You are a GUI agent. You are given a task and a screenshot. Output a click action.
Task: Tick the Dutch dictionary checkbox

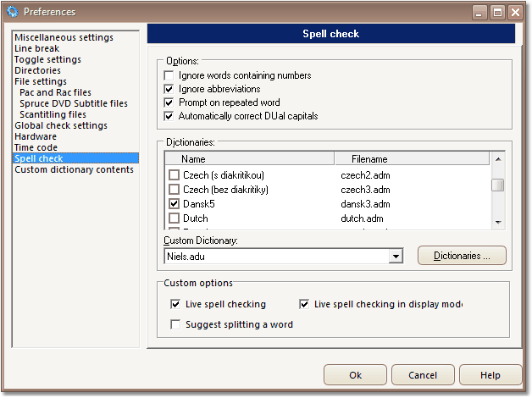coord(174,218)
